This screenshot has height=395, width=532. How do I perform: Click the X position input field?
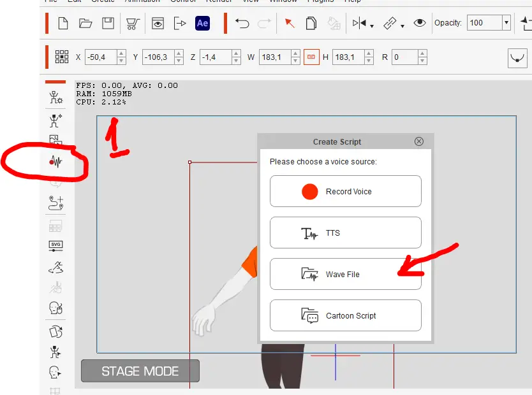point(101,57)
